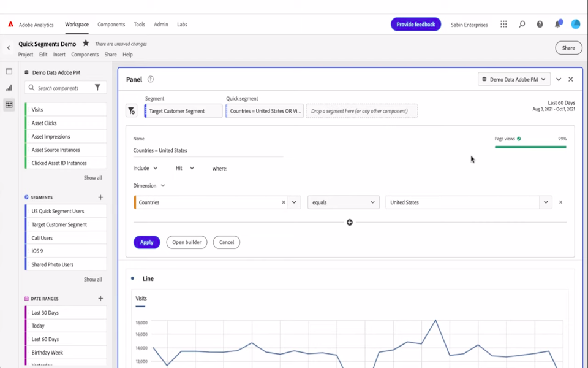
Task: Open the Help menu
Action: [x=127, y=55]
